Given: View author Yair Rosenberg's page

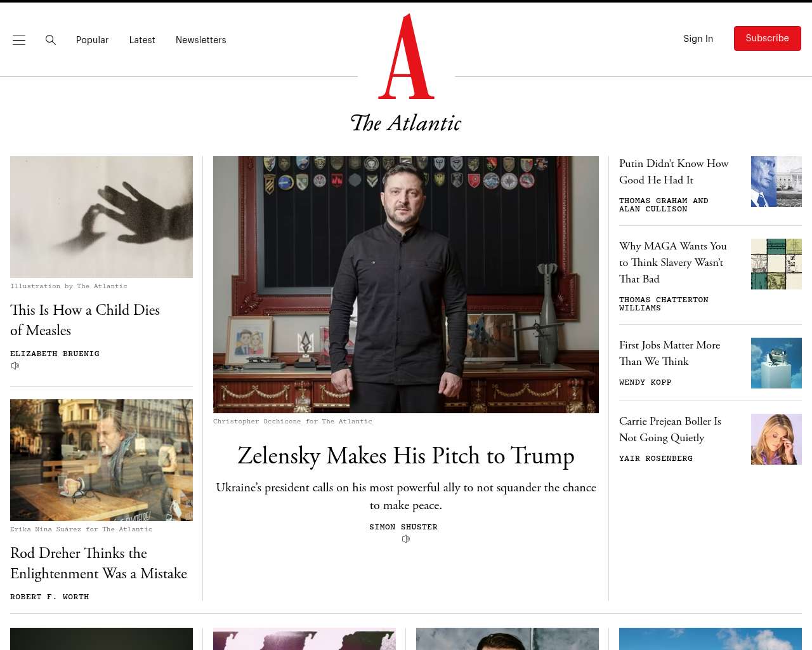Looking at the screenshot, I should tap(656, 458).
